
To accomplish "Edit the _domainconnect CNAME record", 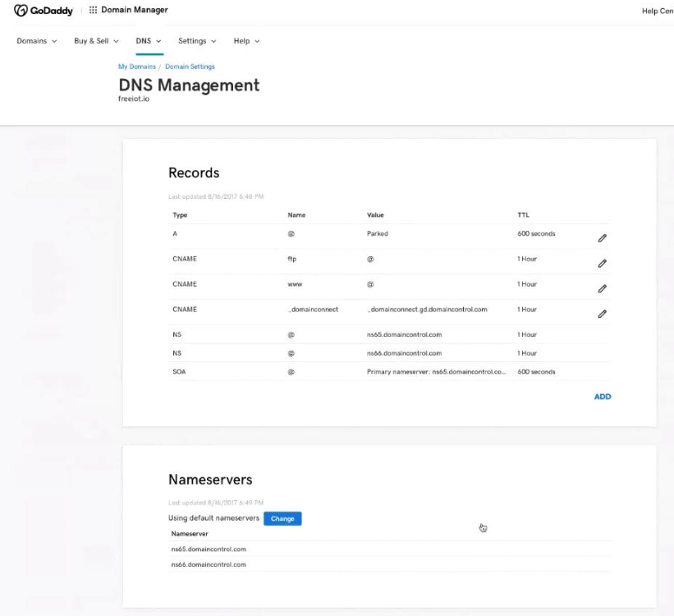I will [602, 313].
